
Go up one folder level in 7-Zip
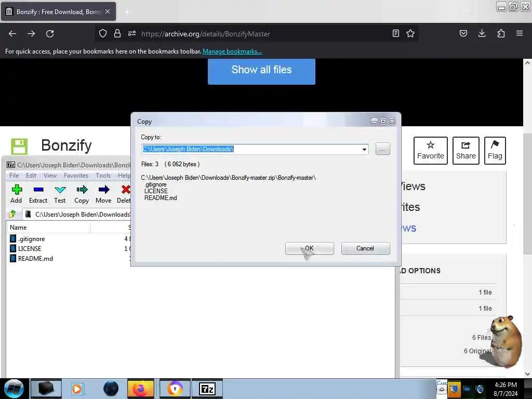[x=12, y=214]
